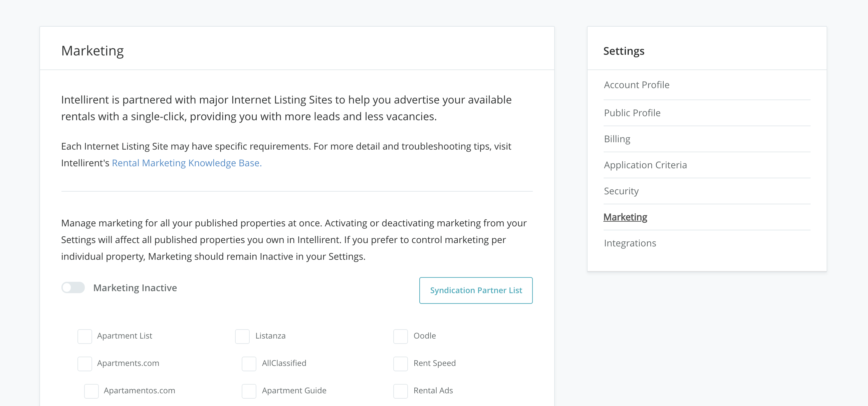The height and width of the screenshot is (406, 868).
Task: Open Integrations settings page
Action: tap(629, 243)
